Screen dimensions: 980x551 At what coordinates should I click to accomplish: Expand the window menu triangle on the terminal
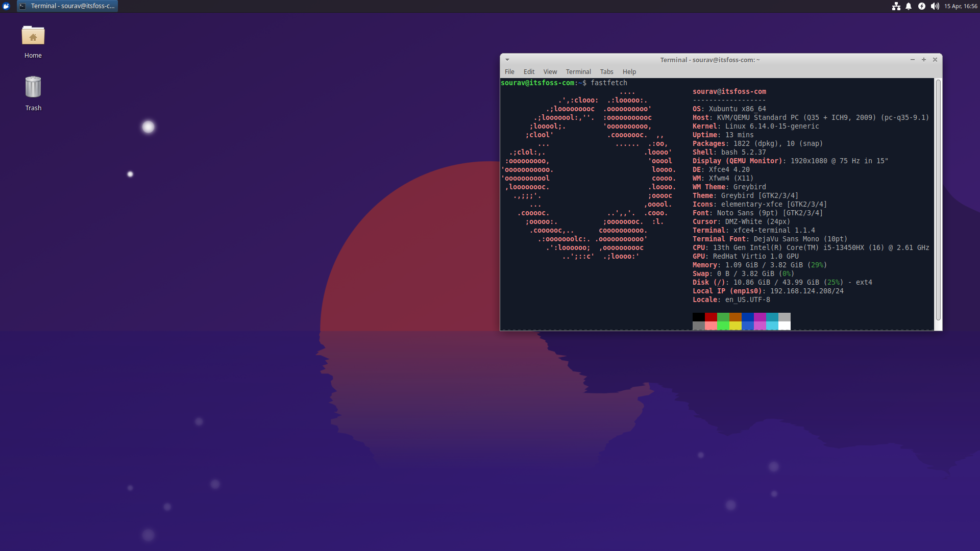pyautogui.click(x=506, y=60)
